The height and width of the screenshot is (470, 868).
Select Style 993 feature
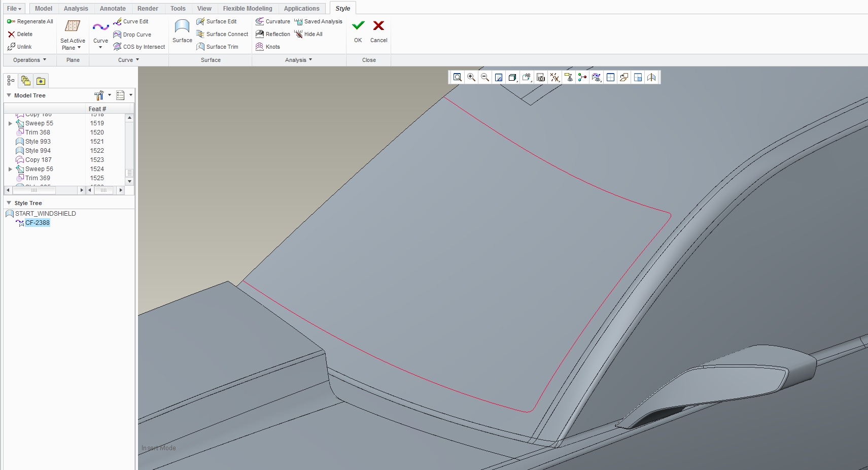pyautogui.click(x=38, y=142)
